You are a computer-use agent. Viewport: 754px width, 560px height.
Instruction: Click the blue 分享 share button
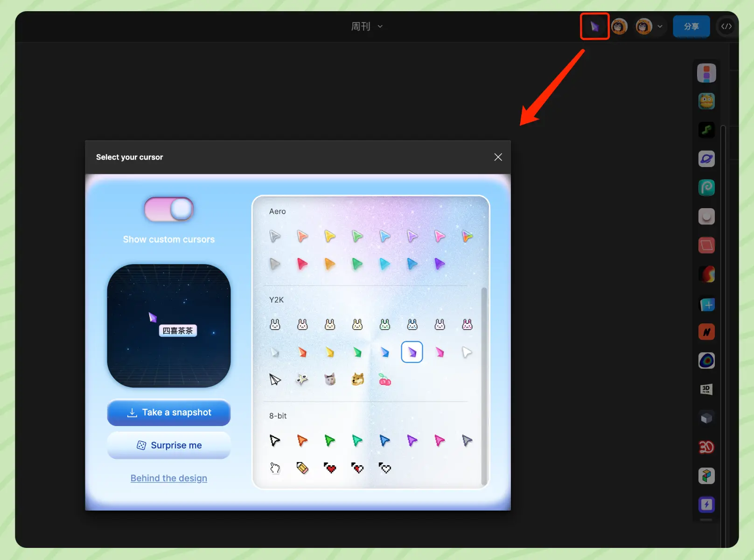[x=691, y=27]
